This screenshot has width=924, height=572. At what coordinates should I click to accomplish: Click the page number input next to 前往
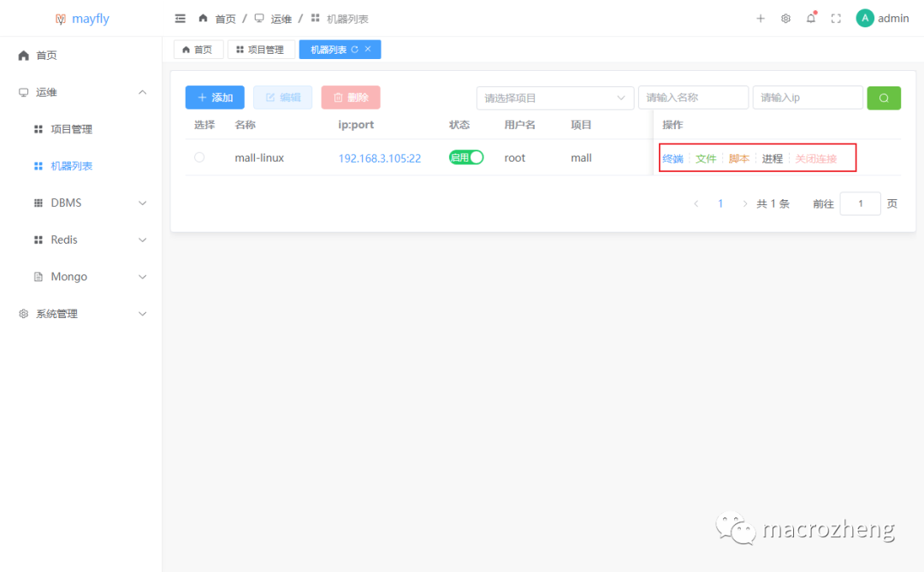pyautogui.click(x=860, y=203)
